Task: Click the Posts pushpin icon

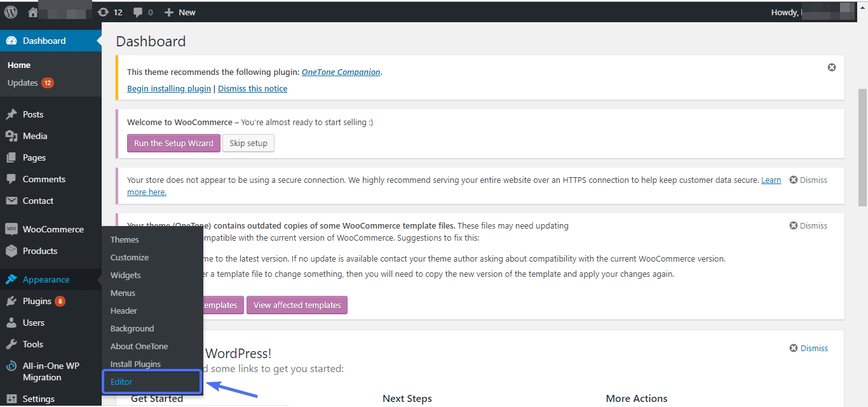Action: tap(11, 114)
